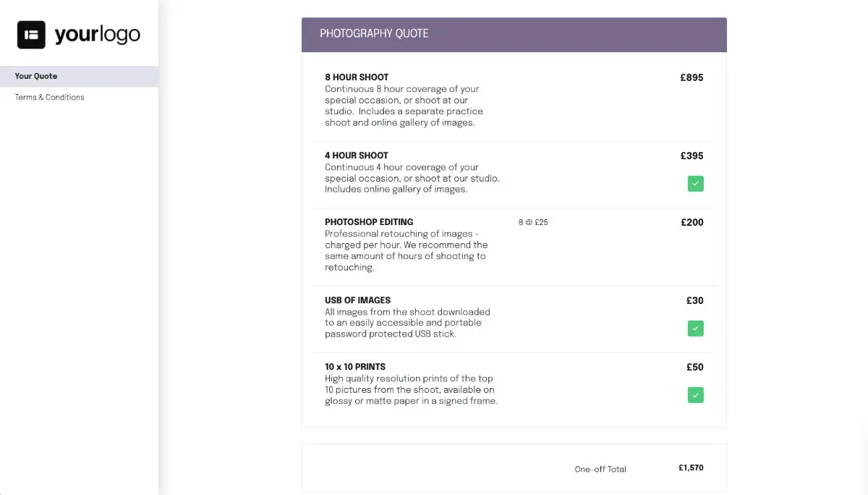This screenshot has width=868, height=495.
Task: Click the One-off Total label
Action: point(600,469)
